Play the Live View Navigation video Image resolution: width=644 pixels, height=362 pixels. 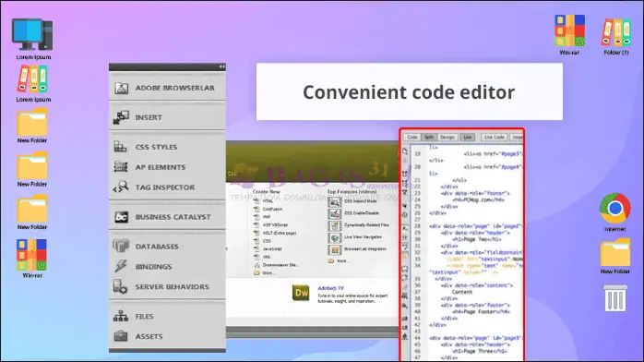tap(355, 237)
